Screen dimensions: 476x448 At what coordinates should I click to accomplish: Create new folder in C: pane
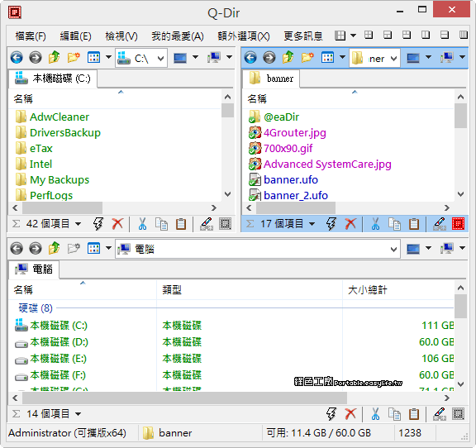pyautogui.click(x=74, y=57)
